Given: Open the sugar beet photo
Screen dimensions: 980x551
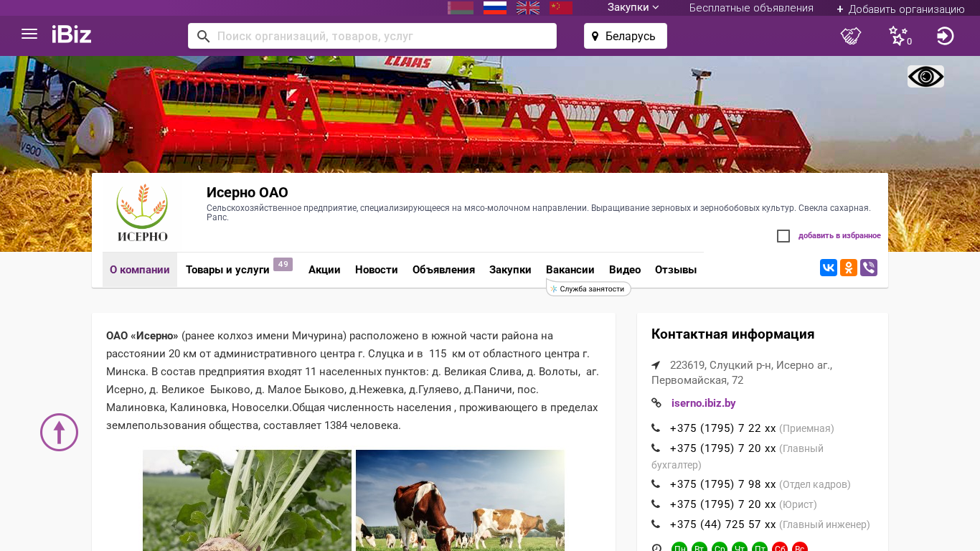Looking at the screenshot, I should click(x=247, y=500).
